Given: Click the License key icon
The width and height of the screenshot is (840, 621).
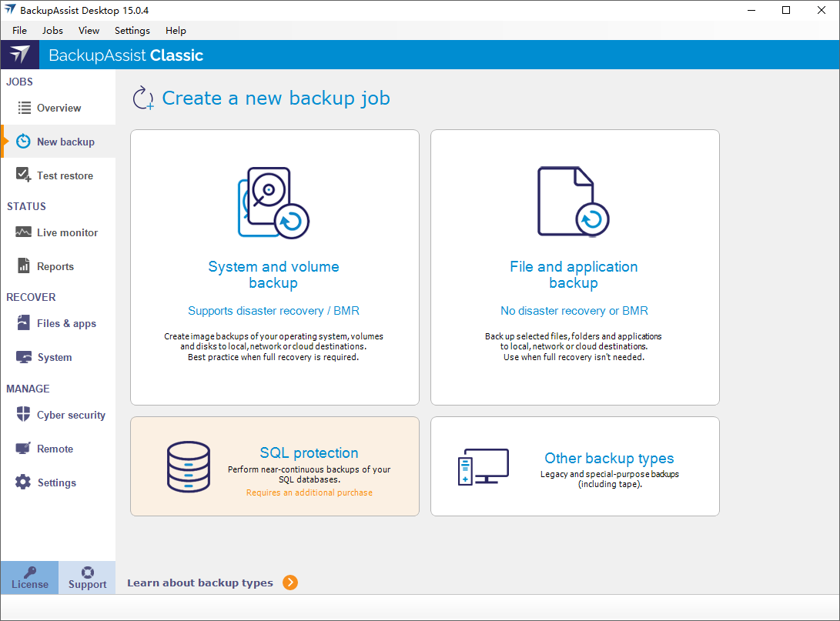Looking at the screenshot, I should 30,573.
